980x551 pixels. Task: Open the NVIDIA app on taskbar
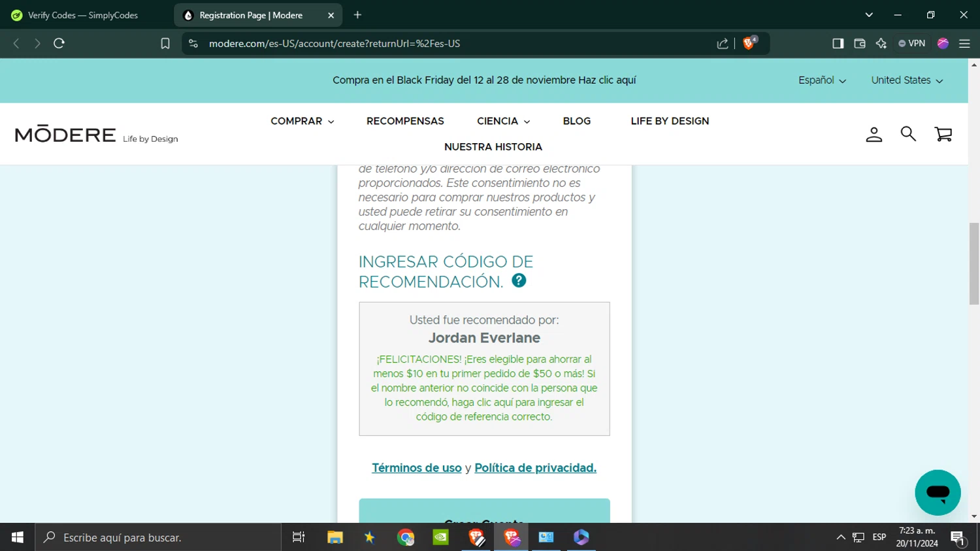pos(441,537)
